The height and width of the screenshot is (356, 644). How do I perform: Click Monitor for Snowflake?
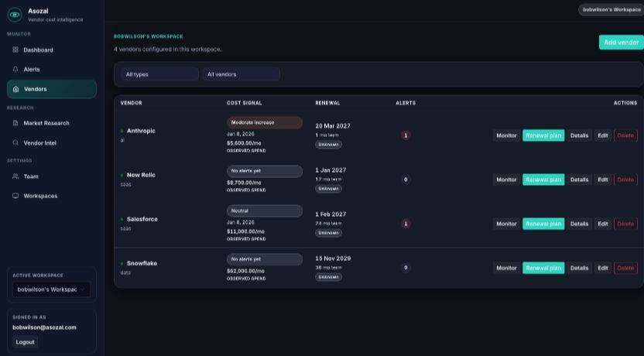click(506, 268)
